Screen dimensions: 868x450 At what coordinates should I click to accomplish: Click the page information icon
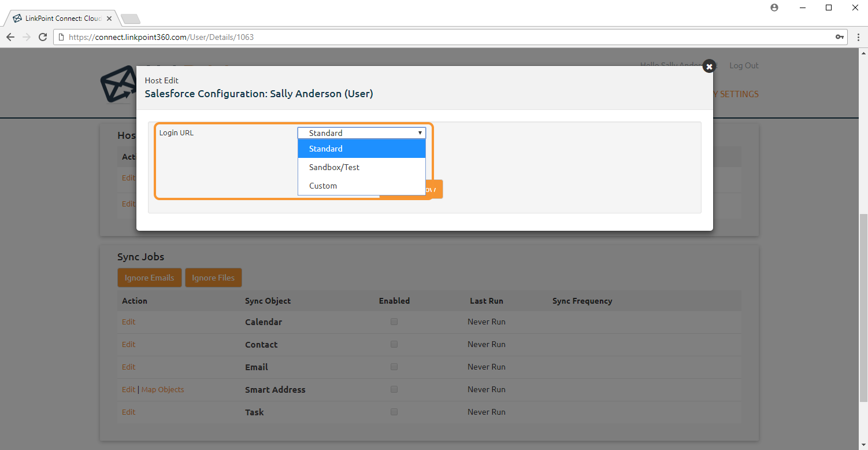(61, 37)
